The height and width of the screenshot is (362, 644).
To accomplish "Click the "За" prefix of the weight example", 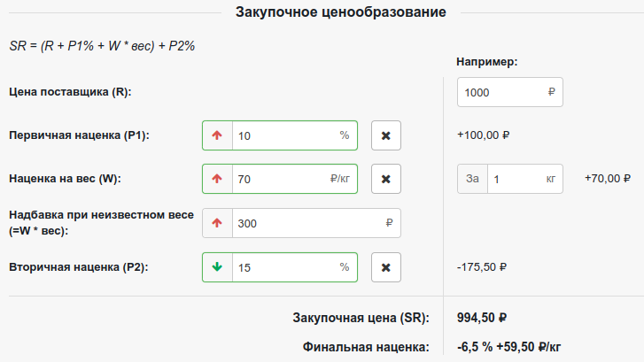I will click(x=472, y=179).
